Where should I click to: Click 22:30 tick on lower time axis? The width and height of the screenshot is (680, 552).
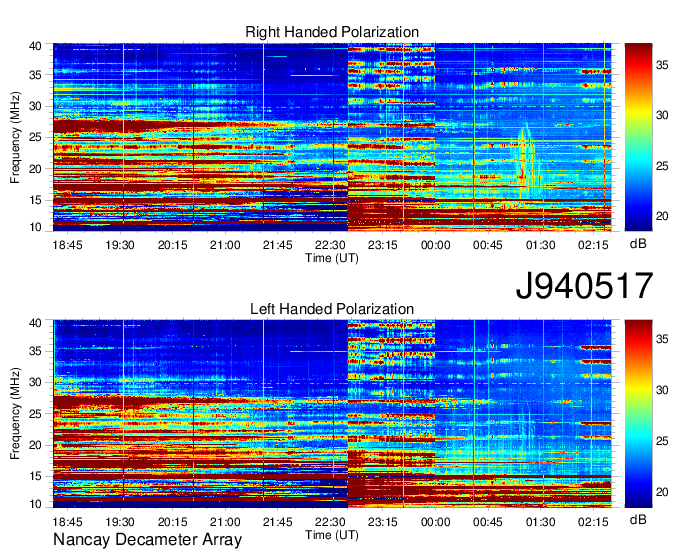330,522
